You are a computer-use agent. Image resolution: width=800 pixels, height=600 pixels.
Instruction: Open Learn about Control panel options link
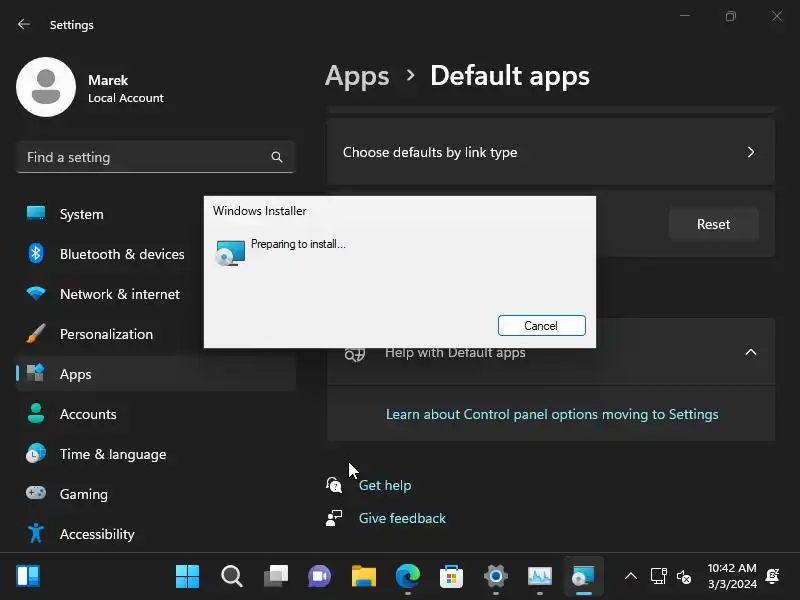point(552,414)
